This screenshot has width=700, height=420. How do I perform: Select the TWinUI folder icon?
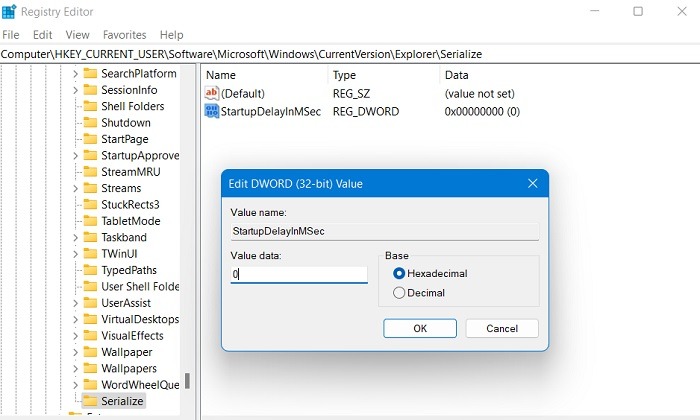point(90,254)
